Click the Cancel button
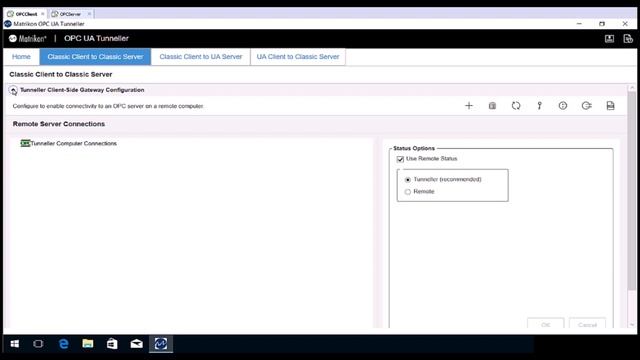The image size is (640, 360). click(x=587, y=324)
